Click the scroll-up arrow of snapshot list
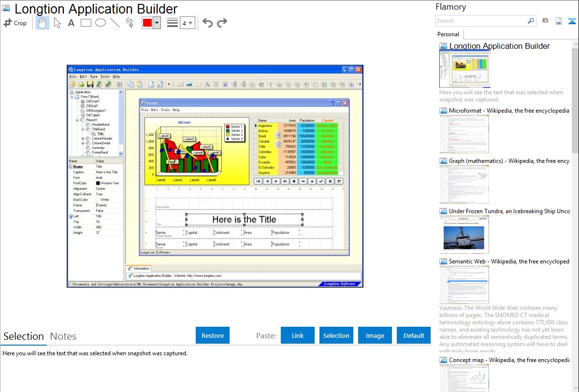Viewport: 579px width, 392px height. click(575, 44)
